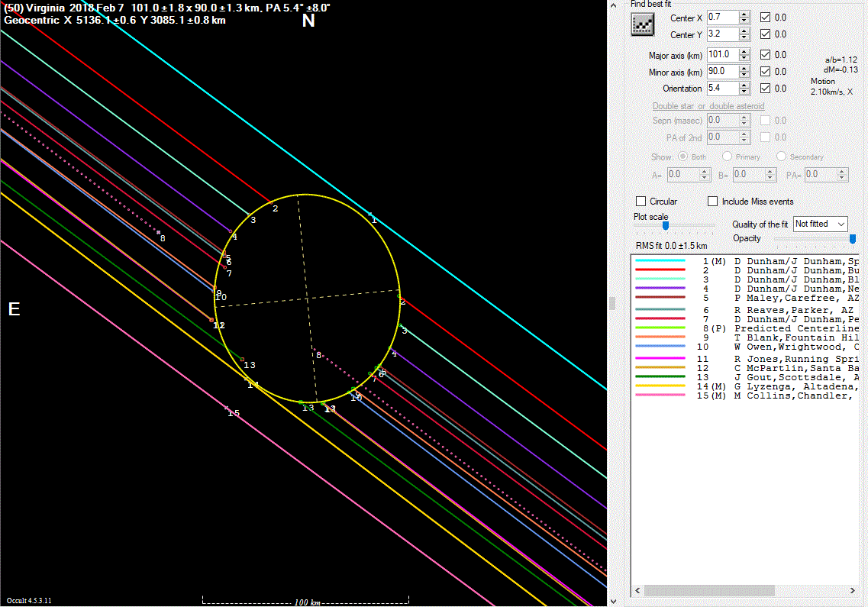Decrease the Center X value with down arrow
Image resolution: width=868 pixels, height=607 pixels.
744,21
